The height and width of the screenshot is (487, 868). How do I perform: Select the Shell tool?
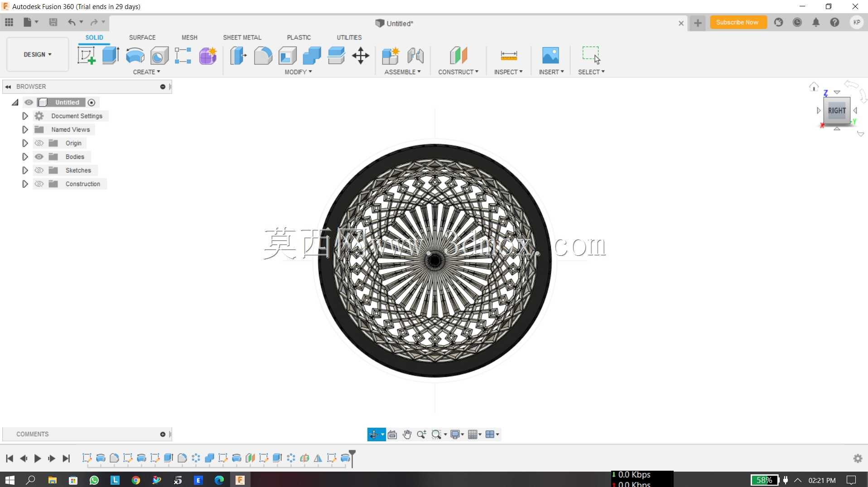[287, 56]
